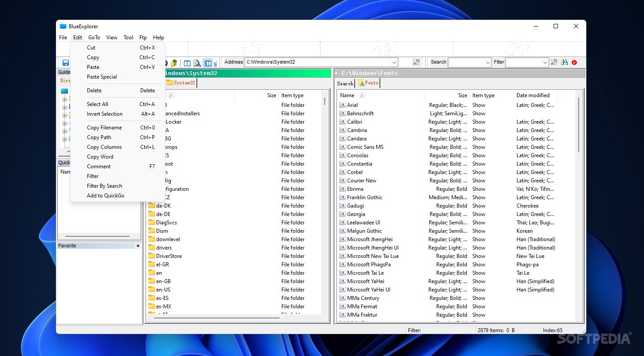
Task: Choose Filter By Search menu entry
Action: [118, 186]
